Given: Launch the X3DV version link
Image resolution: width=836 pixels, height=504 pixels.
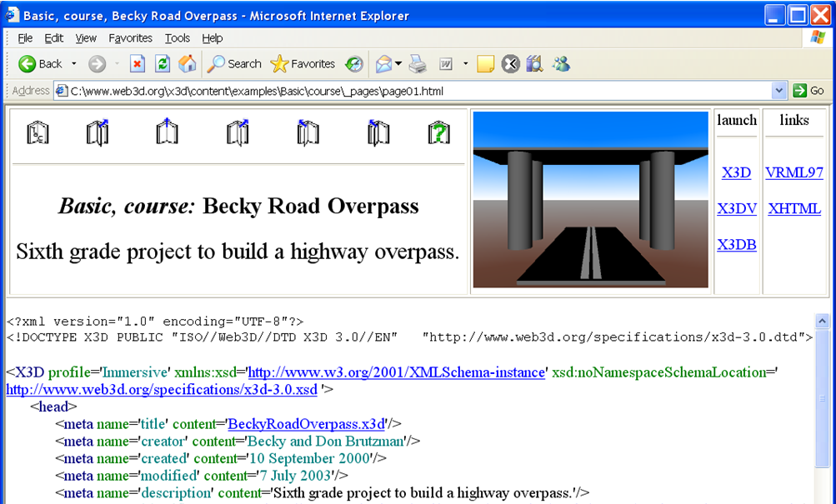Looking at the screenshot, I should (737, 209).
